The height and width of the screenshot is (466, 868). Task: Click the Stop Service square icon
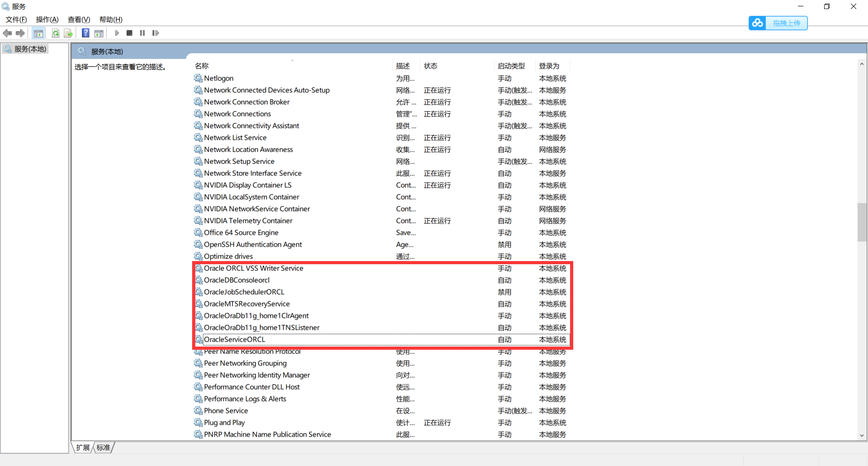point(129,33)
